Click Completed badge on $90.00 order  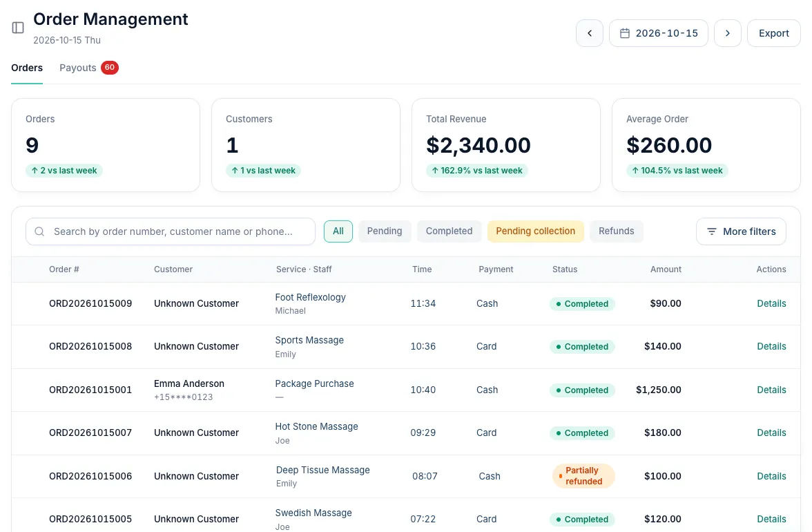(x=582, y=304)
